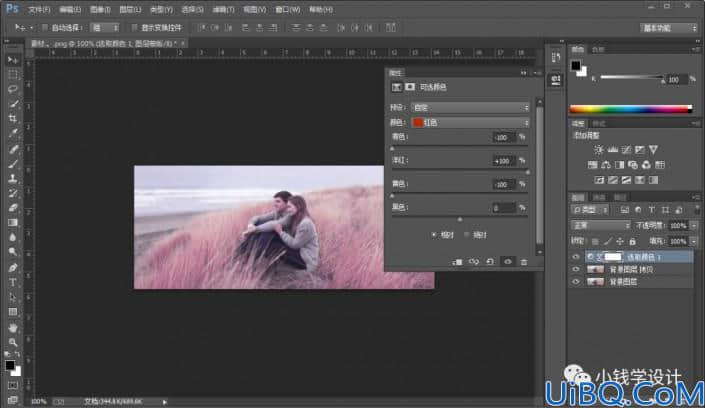Enable the 显示变换控件 checkbox
This screenshot has width=705, height=408.
[134, 28]
